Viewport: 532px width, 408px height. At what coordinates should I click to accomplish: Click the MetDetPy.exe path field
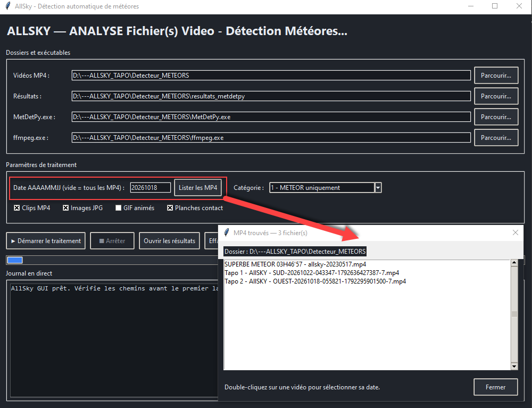[x=271, y=116]
